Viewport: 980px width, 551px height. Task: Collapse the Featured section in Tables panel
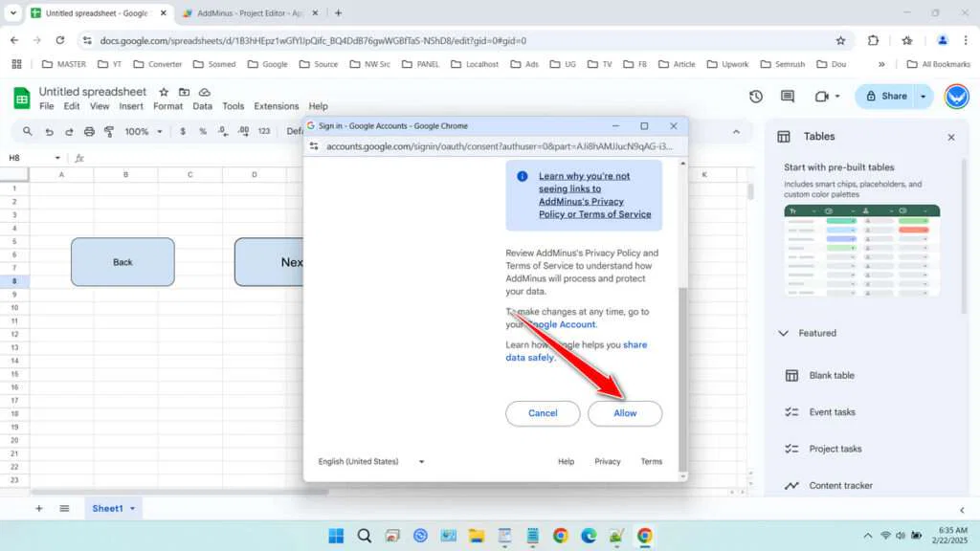click(x=782, y=333)
